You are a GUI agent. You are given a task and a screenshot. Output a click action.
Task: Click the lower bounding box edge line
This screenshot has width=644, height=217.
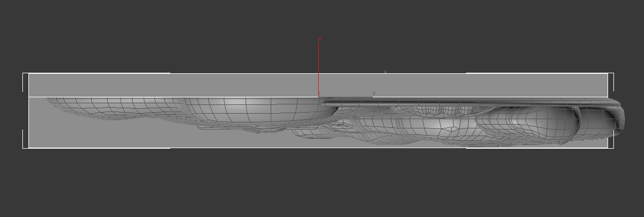coord(318,148)
